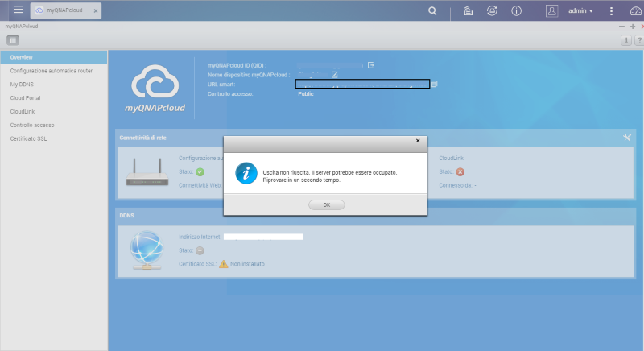The width and height of the screenshot is (644, 351).
Task: Close the error dialog with X
Action: [x=417, y=141]
